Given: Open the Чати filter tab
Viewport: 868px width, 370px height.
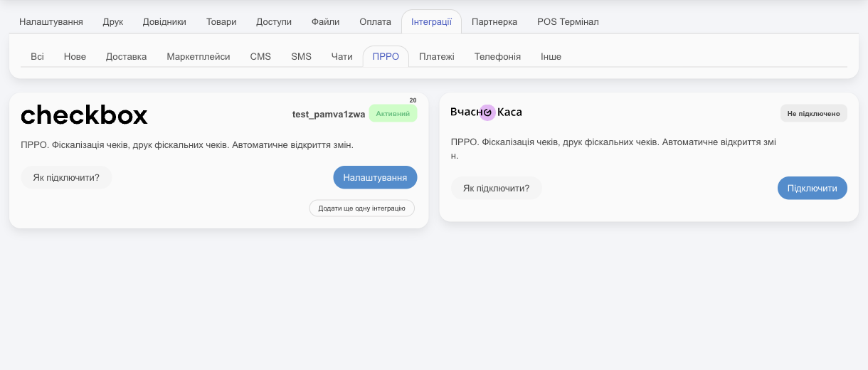Looking at the screenshot, I should coord(342,57).
